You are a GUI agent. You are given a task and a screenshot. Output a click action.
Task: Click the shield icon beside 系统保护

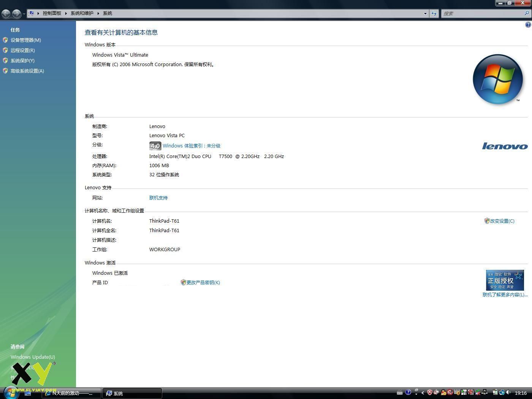5,60
